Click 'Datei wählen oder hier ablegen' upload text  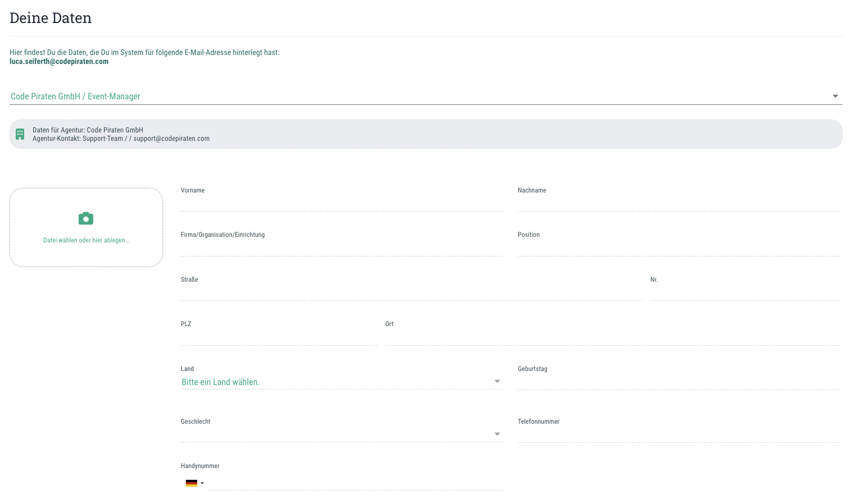(86, 240)
